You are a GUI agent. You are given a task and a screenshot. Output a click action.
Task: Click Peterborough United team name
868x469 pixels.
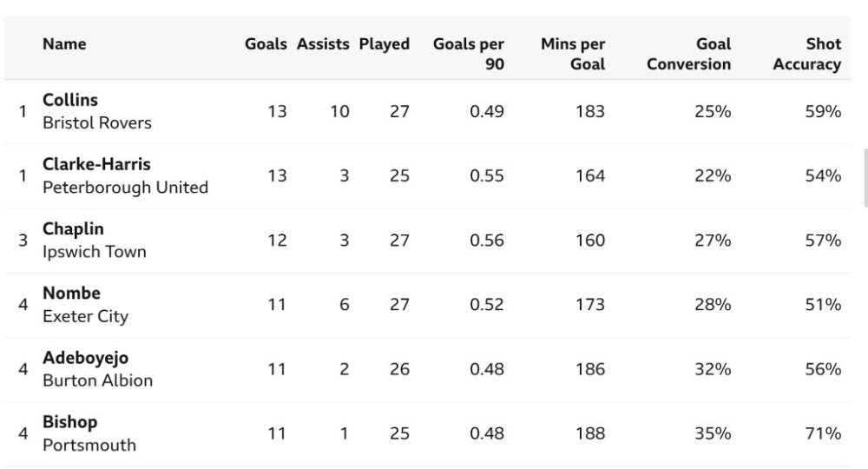125,188
